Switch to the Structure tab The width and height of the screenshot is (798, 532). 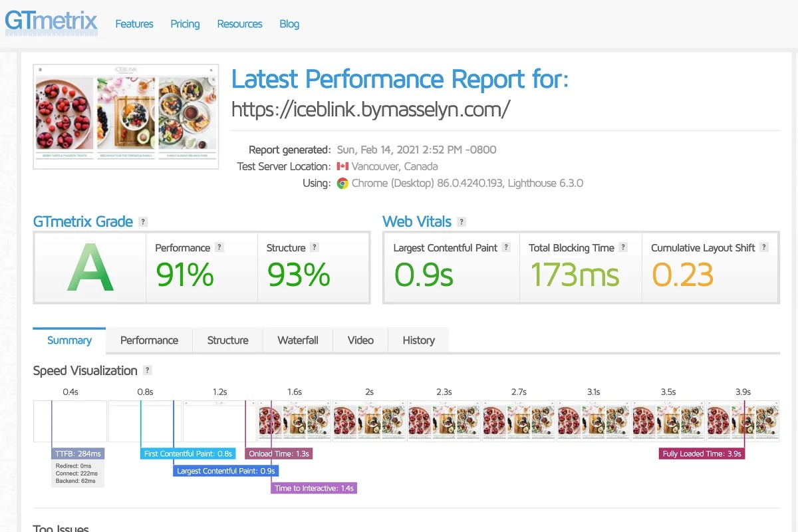[x=227, y=340]
